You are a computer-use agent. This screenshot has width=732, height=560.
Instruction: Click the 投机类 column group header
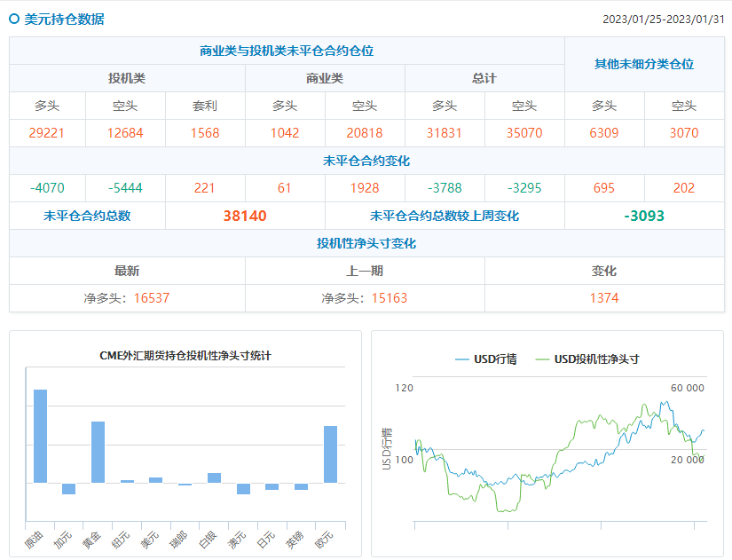tap(127, 78)
